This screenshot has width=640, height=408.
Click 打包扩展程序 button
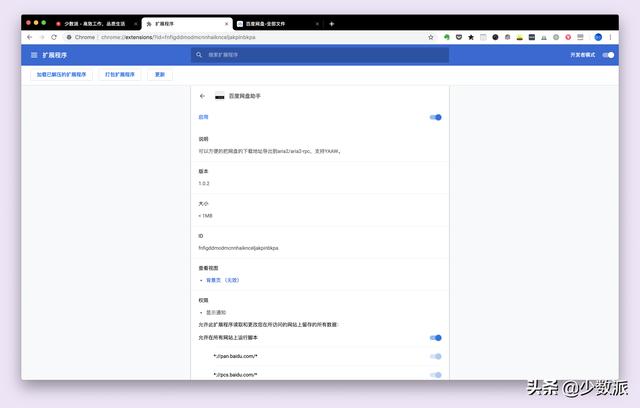click(x=120, y=75)
